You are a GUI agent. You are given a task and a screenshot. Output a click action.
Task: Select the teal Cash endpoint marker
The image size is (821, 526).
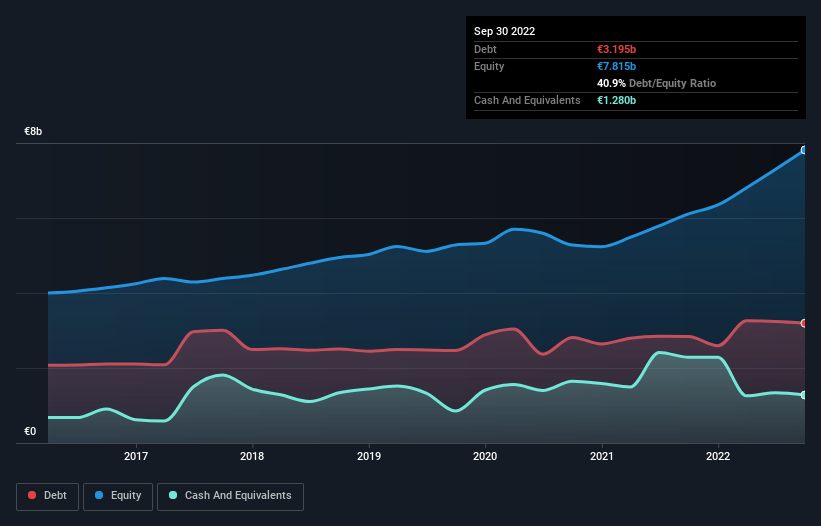pyautogui.click(x=804, y=395)
